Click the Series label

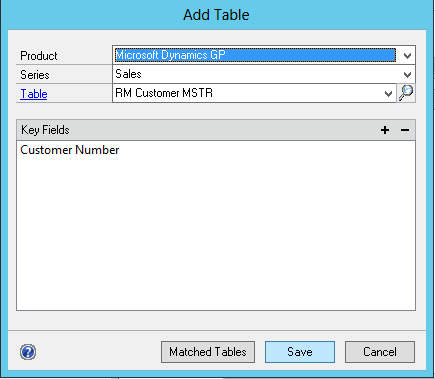[35, 75]
